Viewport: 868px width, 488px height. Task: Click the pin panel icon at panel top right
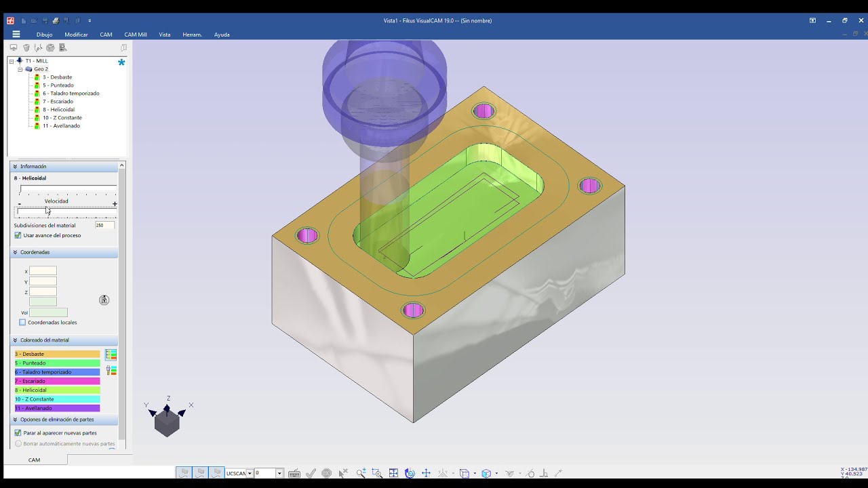pos(123,47)
